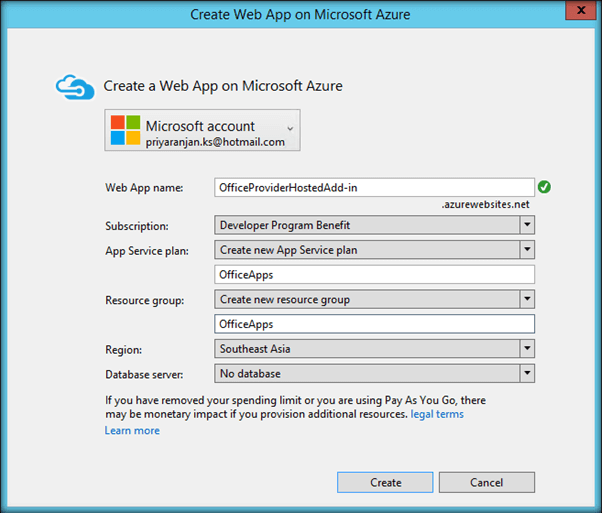Click the Azure cloud icon in header

click(75, 87)
